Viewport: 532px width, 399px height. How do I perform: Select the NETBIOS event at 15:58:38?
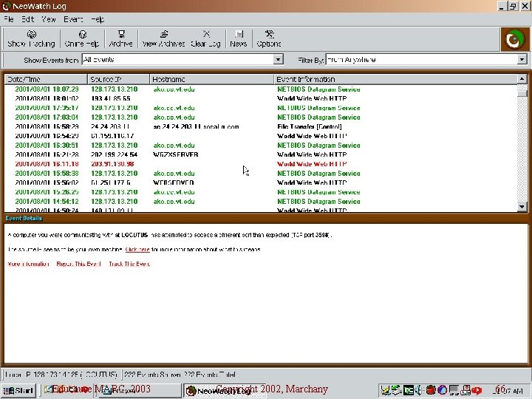(261, 174)
